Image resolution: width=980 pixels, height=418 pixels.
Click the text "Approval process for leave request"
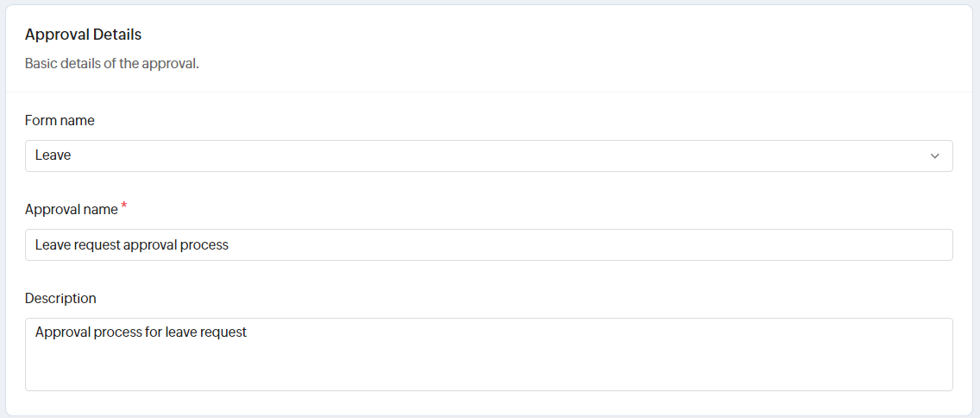pyautogui.click(x=141, y=332)
